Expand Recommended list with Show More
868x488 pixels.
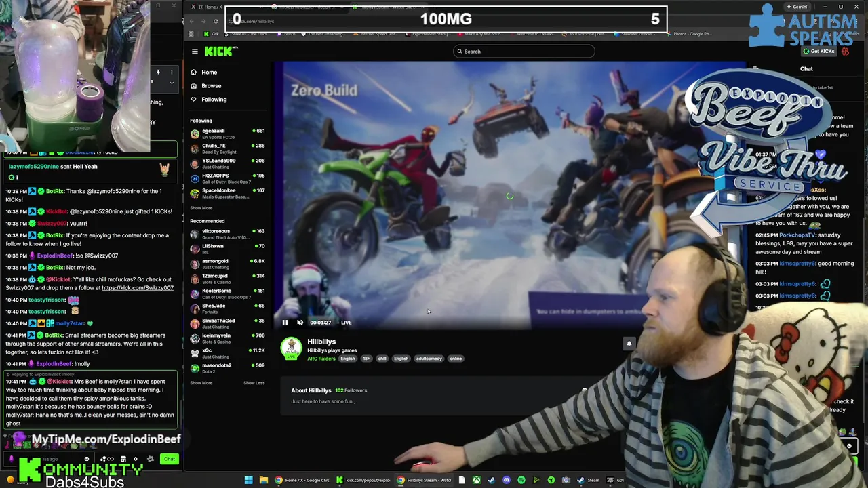click(201, 383)
